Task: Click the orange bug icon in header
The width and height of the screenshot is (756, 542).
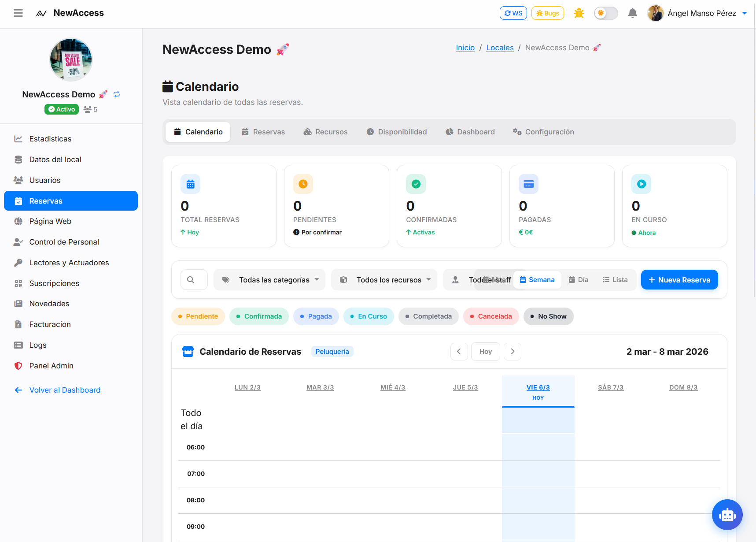Action: click(x=579, y=13)
